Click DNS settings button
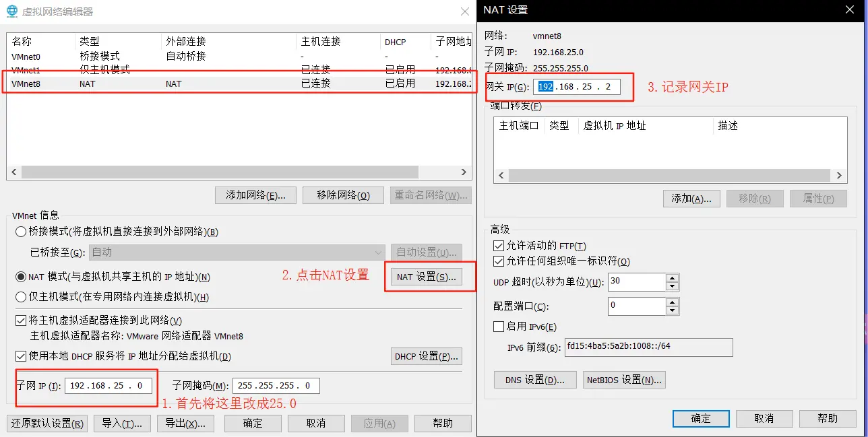Screen dimensions: 868x437 coord(534,380)
